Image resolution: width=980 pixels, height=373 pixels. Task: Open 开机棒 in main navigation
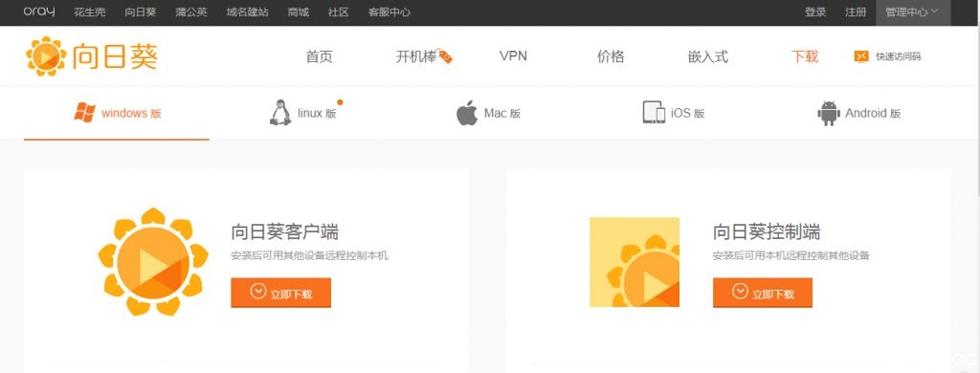pyautogui.click(x=416, y=56)
